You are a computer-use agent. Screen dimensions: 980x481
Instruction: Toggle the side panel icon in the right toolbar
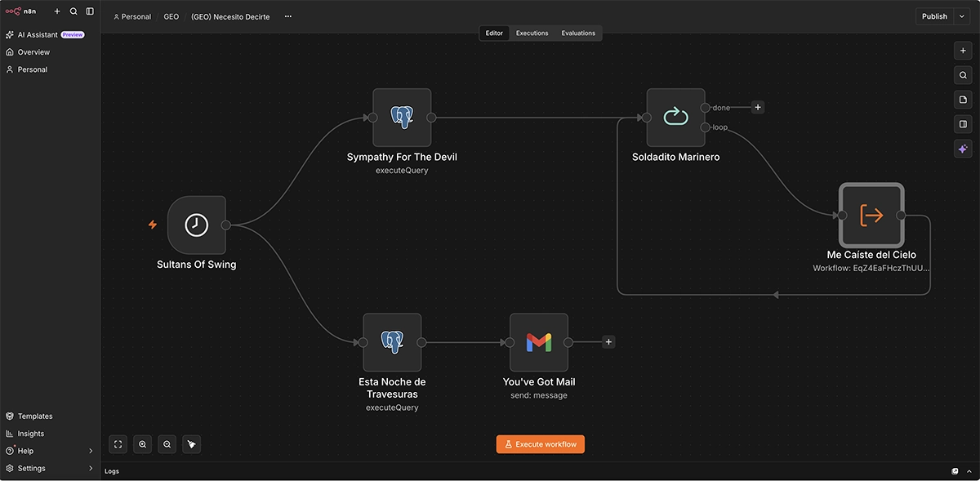coord(963,124)
